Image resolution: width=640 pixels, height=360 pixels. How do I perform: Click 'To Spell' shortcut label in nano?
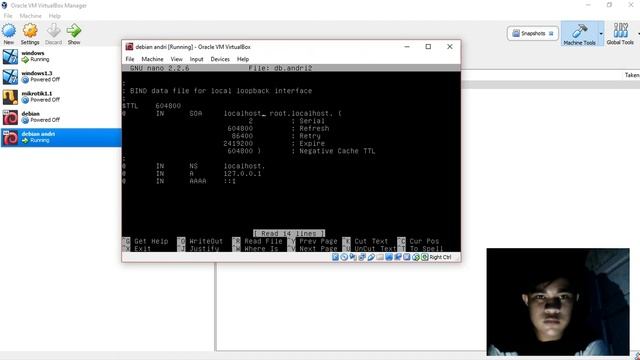427,249
